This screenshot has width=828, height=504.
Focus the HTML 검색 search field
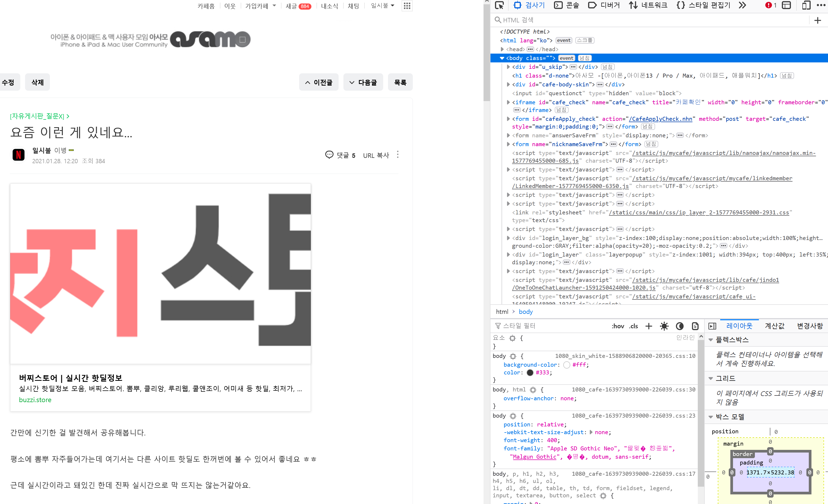(x=651, y=20)
